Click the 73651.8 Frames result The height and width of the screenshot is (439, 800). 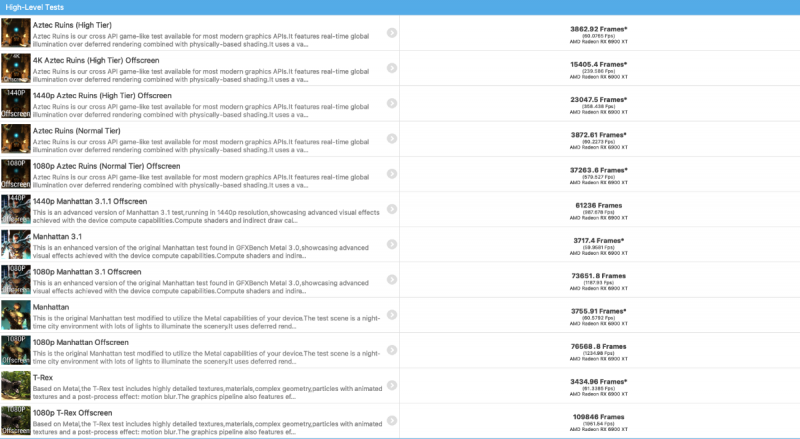click(x=598, y=276)
